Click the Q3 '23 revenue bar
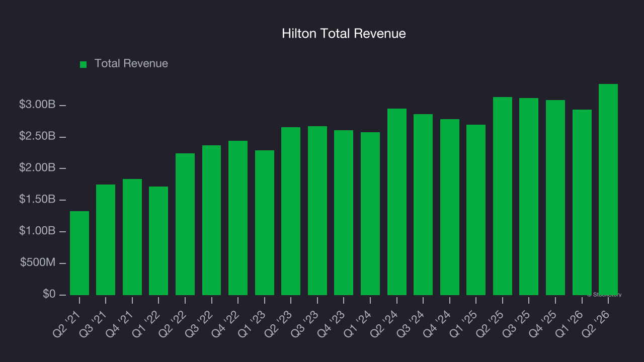Viewport: 644px width, 362px height. 317,211
